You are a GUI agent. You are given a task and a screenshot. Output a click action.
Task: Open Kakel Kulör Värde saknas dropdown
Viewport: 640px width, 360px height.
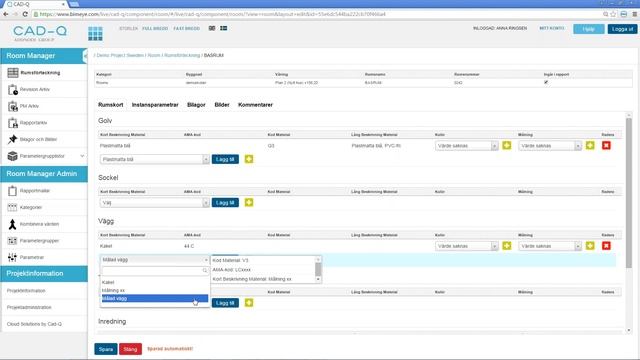[467, 246]
